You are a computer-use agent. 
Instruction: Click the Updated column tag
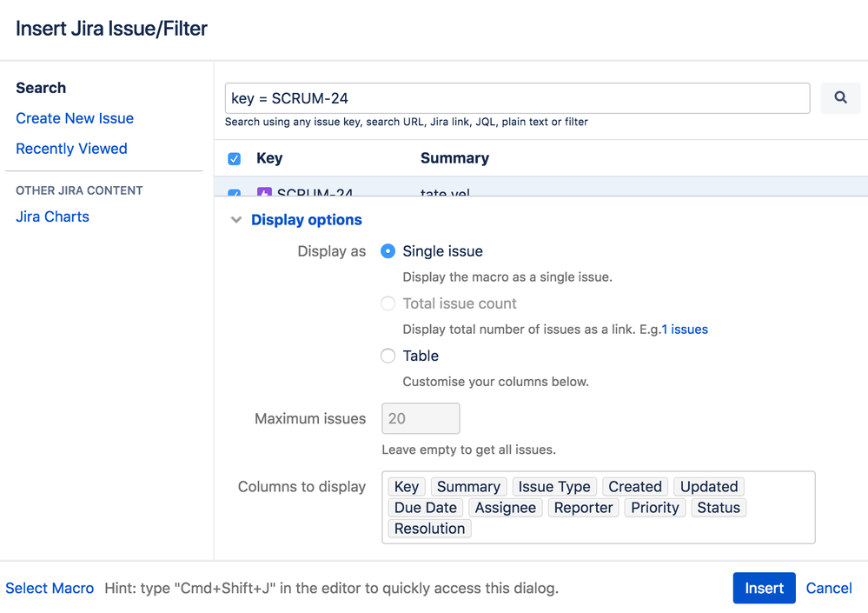click(709, 487)
